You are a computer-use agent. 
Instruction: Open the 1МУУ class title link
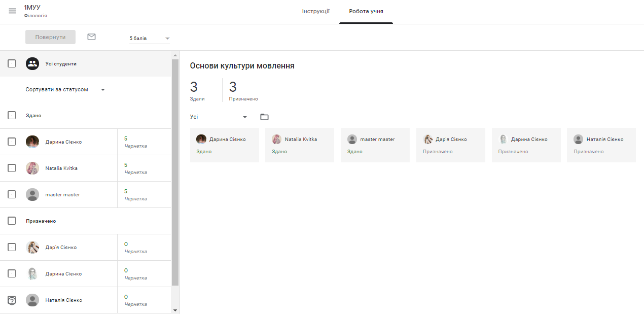pos(32,8)
